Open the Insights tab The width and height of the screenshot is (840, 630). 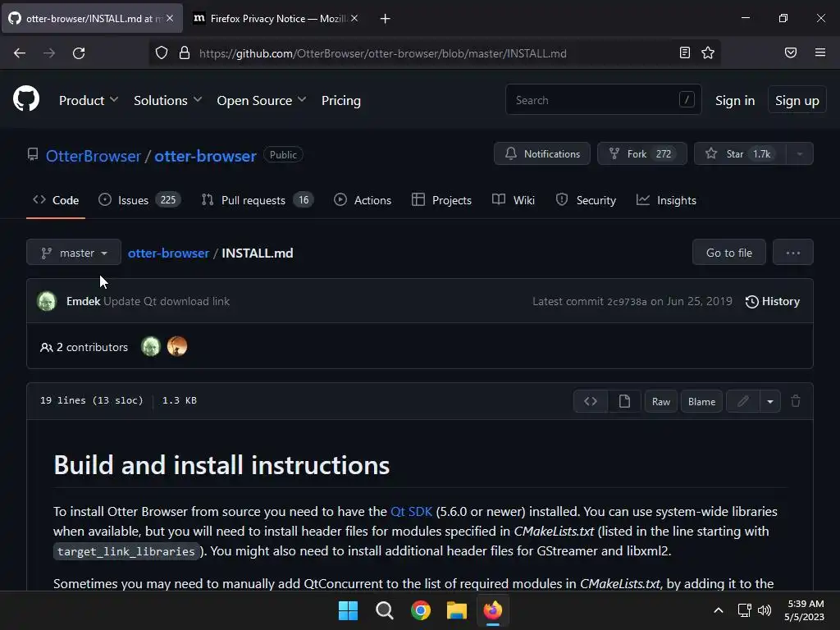click(666, 200)
